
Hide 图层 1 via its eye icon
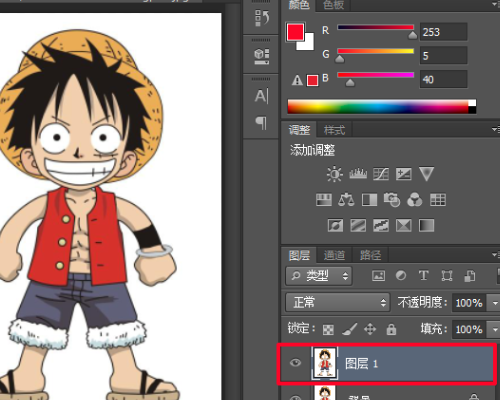(x=295, y=363)
